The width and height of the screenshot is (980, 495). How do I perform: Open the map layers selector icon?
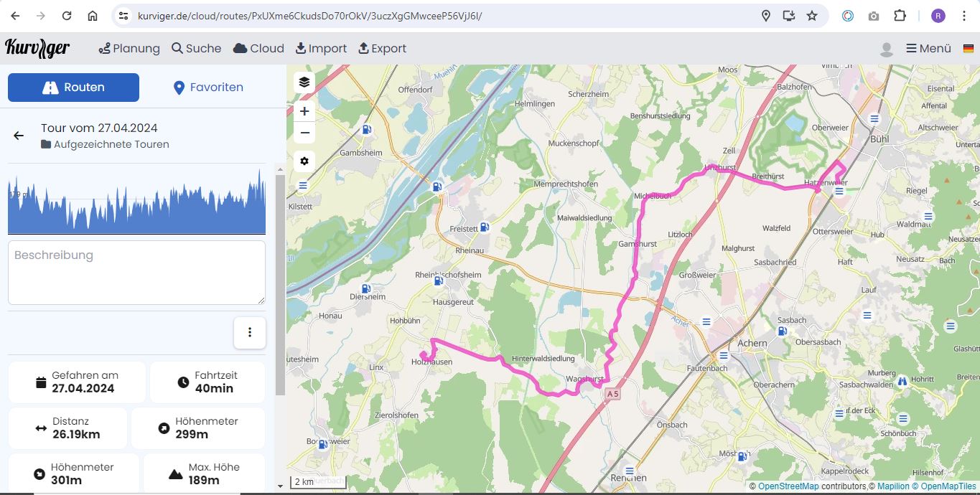(304, 82)
